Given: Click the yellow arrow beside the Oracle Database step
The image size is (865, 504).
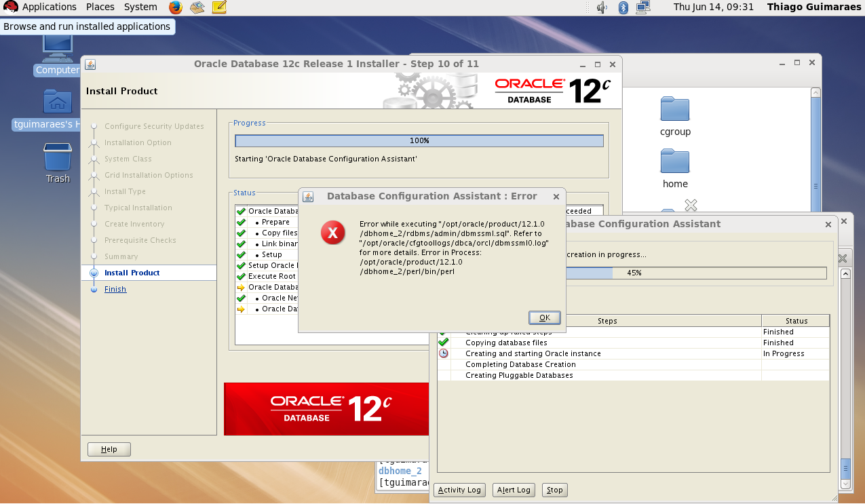Looking at the screenshot, I should click(x=241, y=287).
